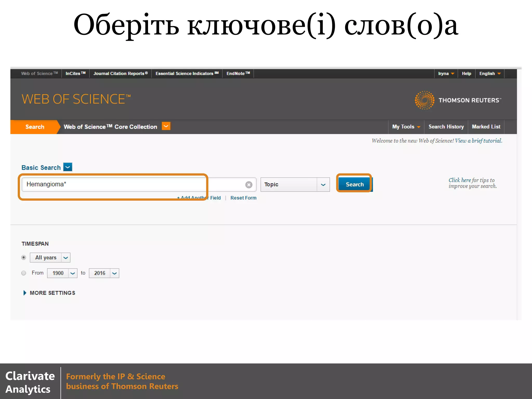Clear the search field with the X icon
The height and width of the screenshot is (399, 532).
click(x=249, y=184)
